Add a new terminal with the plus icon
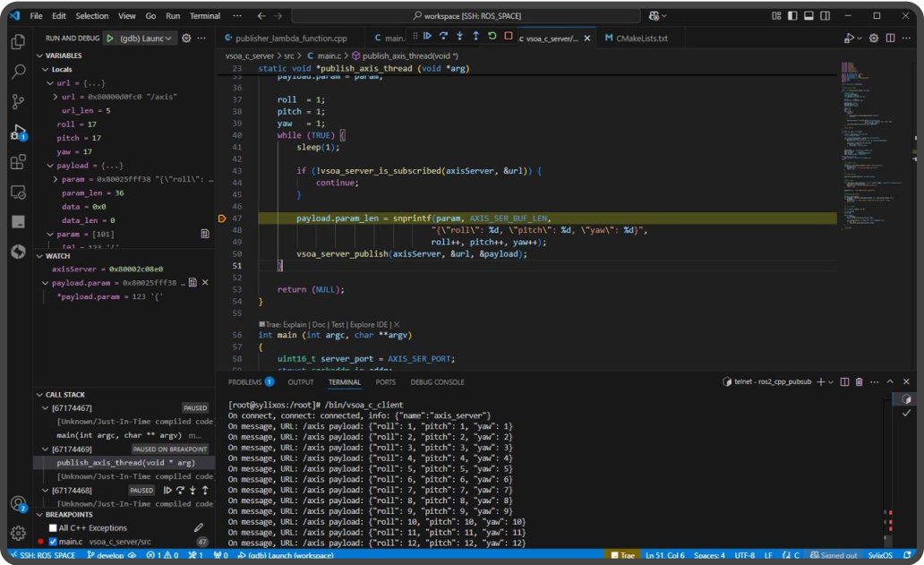Image resolution: width=924 pixels, height=565 pixels. tap(820, 381)
